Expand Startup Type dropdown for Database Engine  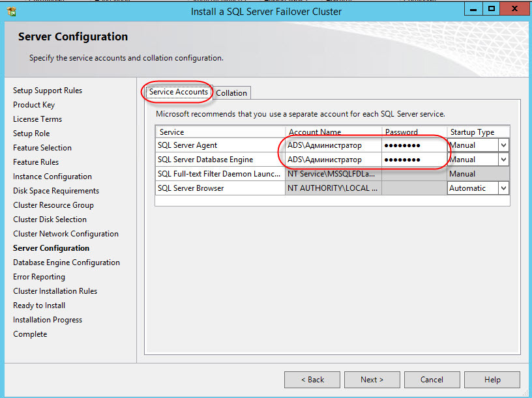(x=503, y=160)
